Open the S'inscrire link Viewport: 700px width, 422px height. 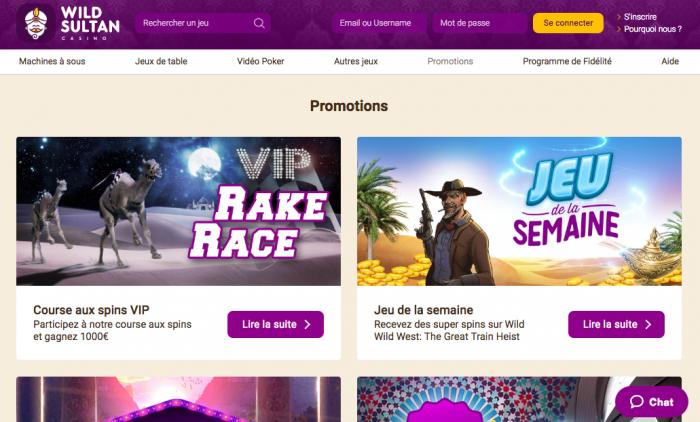pos(643,17)
